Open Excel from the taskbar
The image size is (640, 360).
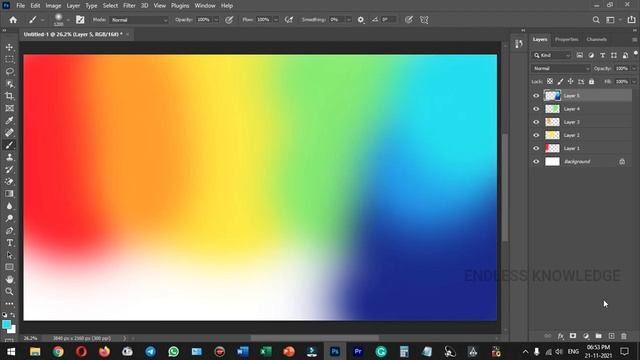(x=266, y=351)
